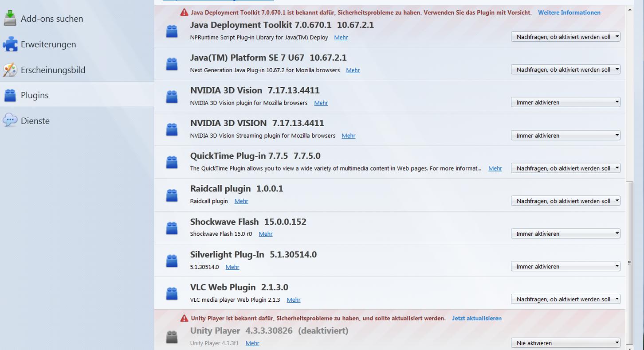Click the QuickTime Plug-in brick icon
The width and height of the screenshot is (644, 350).
click(172, 162)
